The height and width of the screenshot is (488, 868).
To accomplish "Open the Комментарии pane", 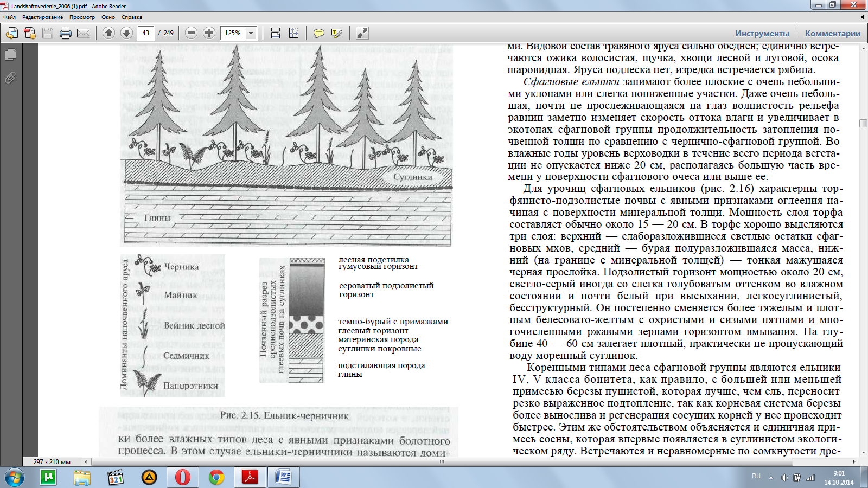I will (x=833, y=33).
